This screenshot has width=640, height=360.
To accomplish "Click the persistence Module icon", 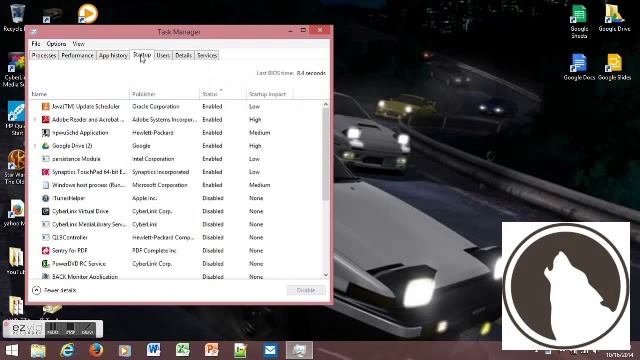I will tap(46, 159).
